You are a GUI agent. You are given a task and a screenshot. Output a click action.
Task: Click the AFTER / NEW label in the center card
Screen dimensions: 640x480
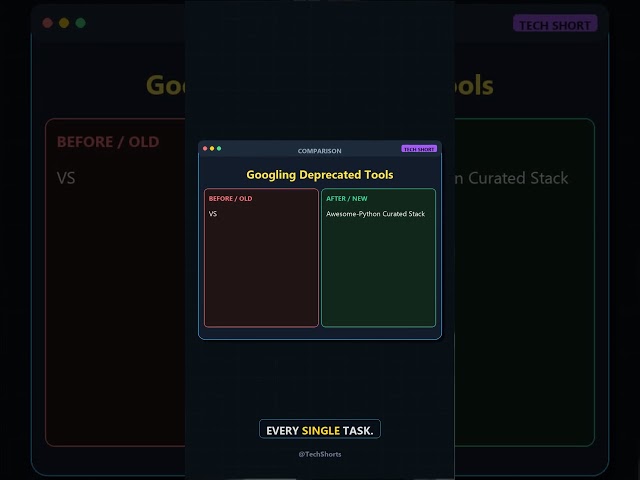347,199
